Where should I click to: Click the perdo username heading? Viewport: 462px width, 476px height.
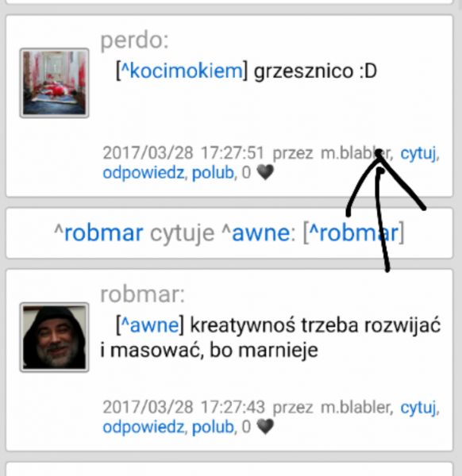pyautogui.click(x=134, y=40)
